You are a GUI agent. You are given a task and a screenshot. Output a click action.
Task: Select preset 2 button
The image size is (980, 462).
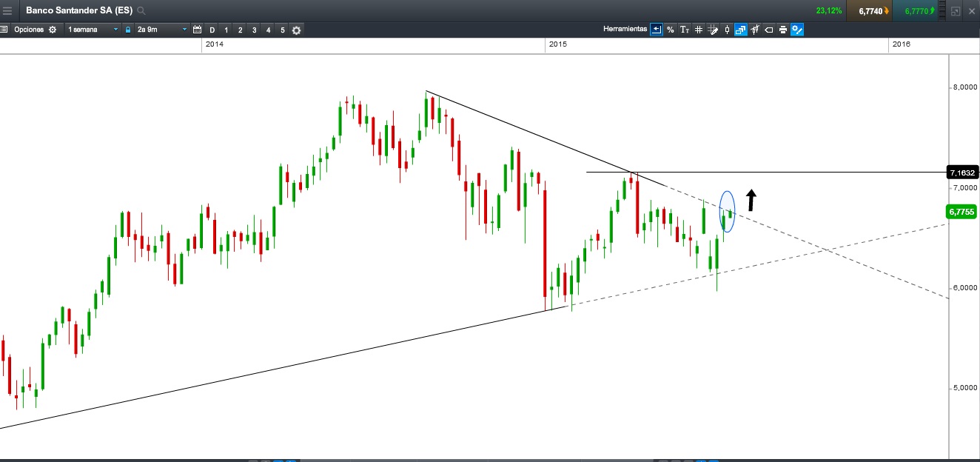pos(241,30)
